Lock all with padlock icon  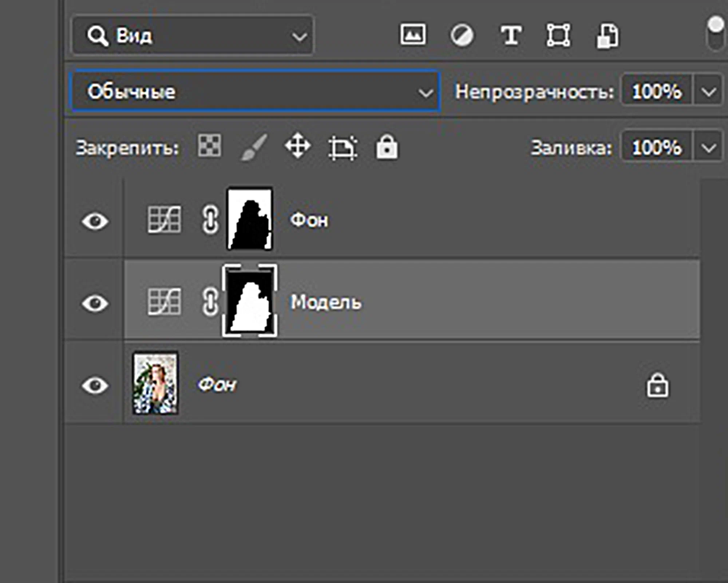click(387, 147)
